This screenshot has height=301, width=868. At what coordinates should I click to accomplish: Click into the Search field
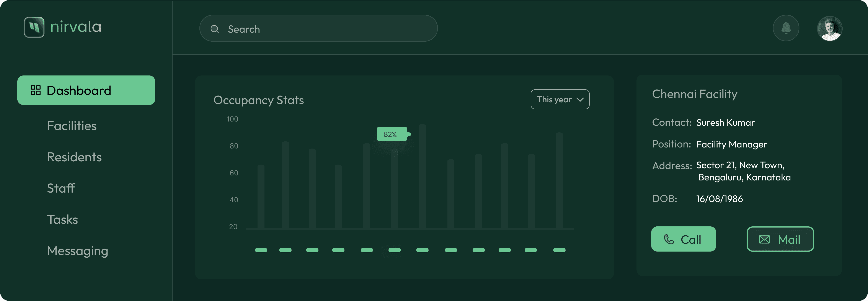323,29
